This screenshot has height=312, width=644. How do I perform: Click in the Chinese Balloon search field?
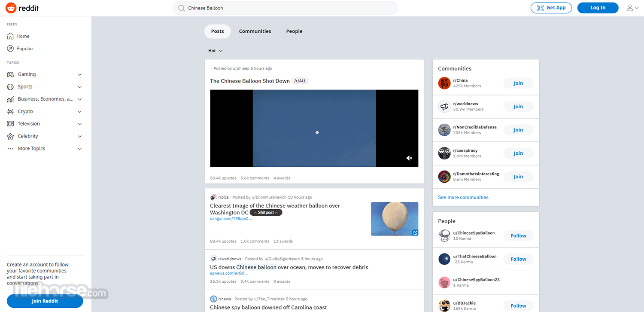pos(285,8)
